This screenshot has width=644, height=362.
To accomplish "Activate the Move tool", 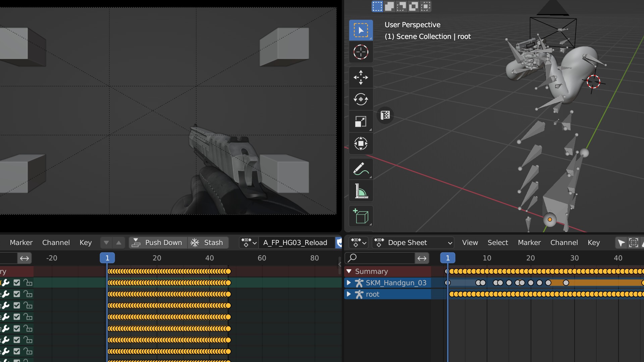I will point(361,77).
